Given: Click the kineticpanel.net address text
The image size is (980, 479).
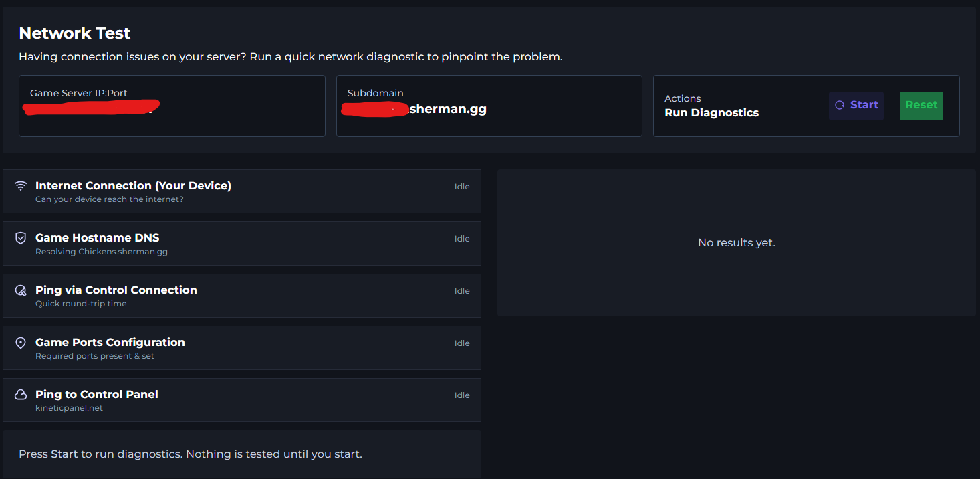Looking at the screenshot, I should click(x=69, y=408).
